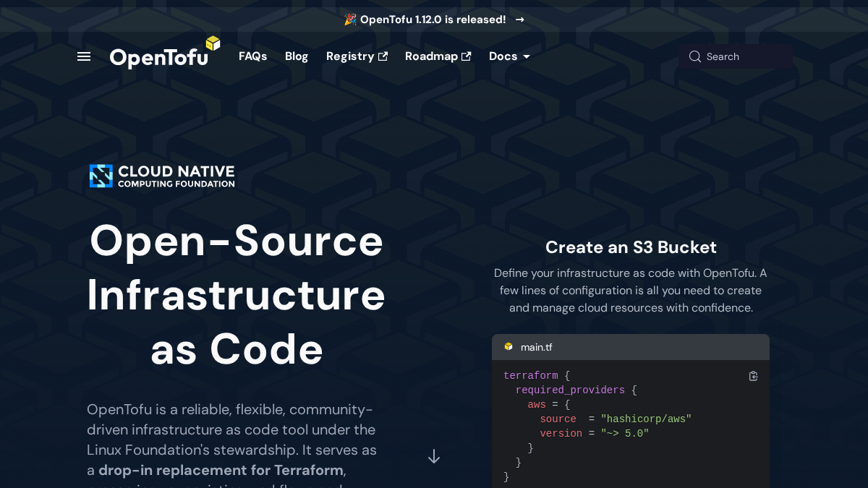Screen dimensions: 868x488
Task: Click the "hashicorp/aws" source value in code
Action: (x=646, y=419)
